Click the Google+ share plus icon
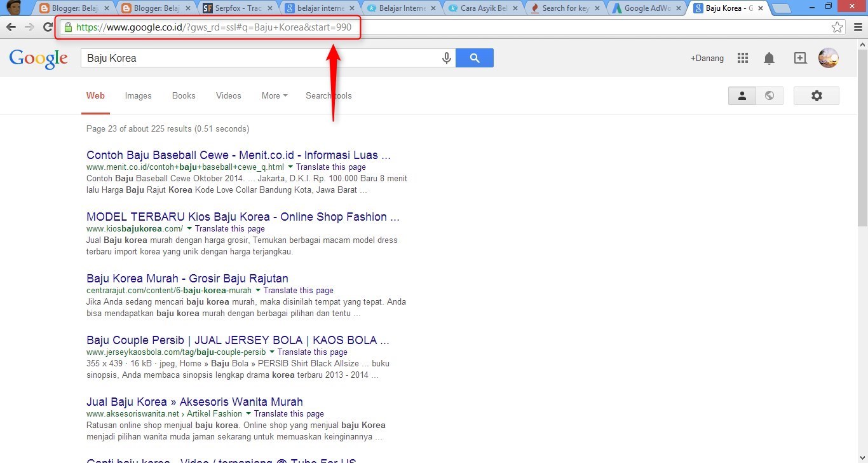The width and height of the screenshot is (868, 463). [800, 58]
